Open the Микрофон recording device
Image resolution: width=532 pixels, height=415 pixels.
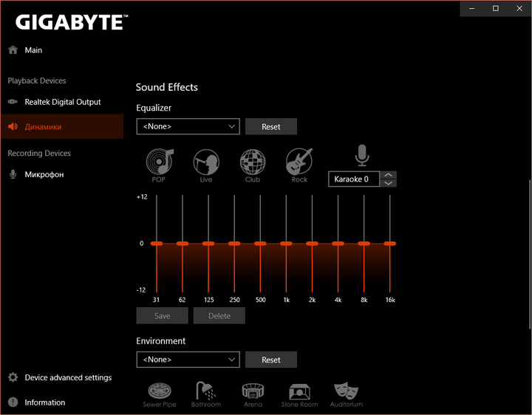(44, 174)
